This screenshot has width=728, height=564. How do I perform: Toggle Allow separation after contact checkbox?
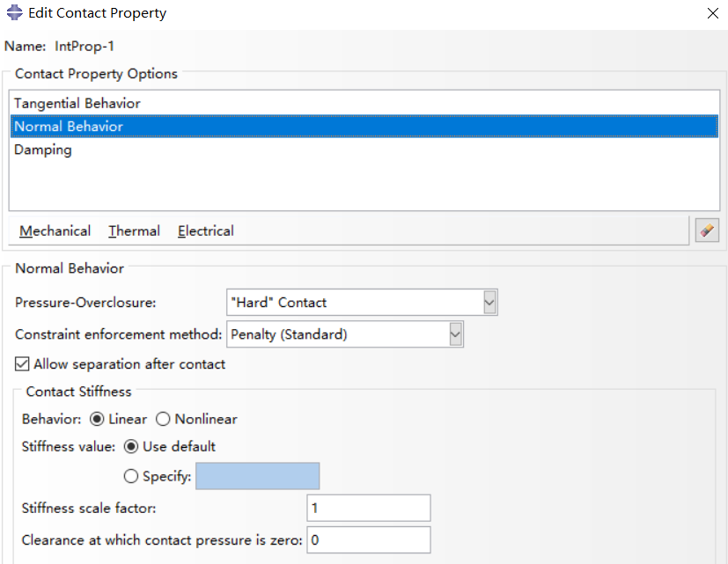pyautogui.click(x=22, y=364)
